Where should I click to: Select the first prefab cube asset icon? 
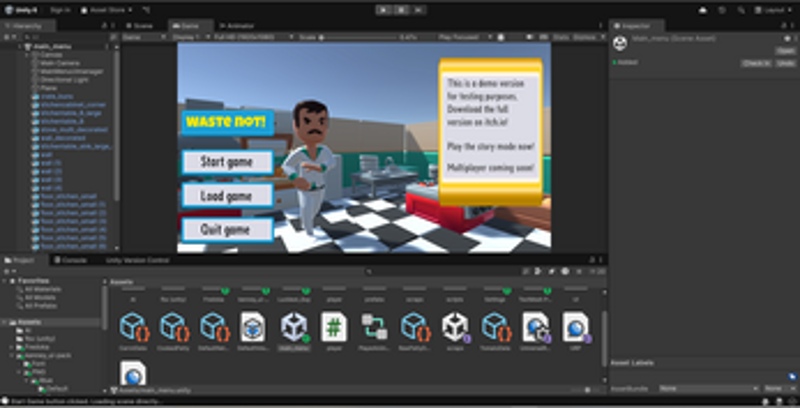pyautogui.click(x=132, y=327)
